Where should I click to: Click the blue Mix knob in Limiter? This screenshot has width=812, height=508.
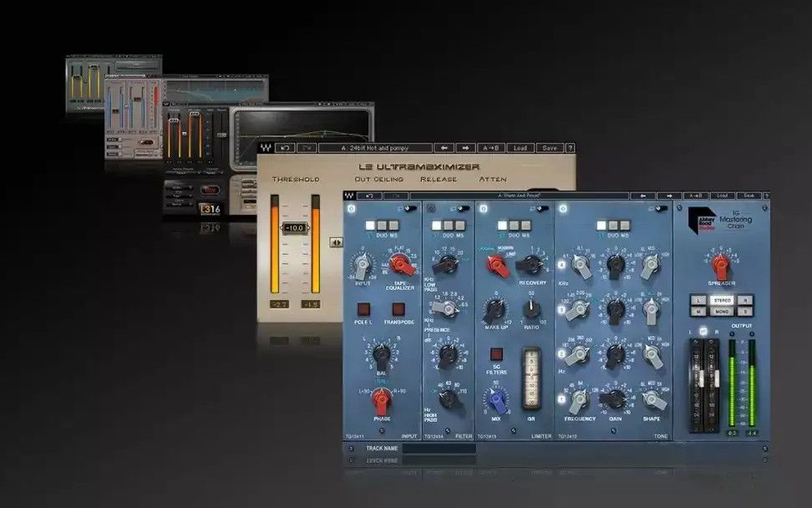495,399
